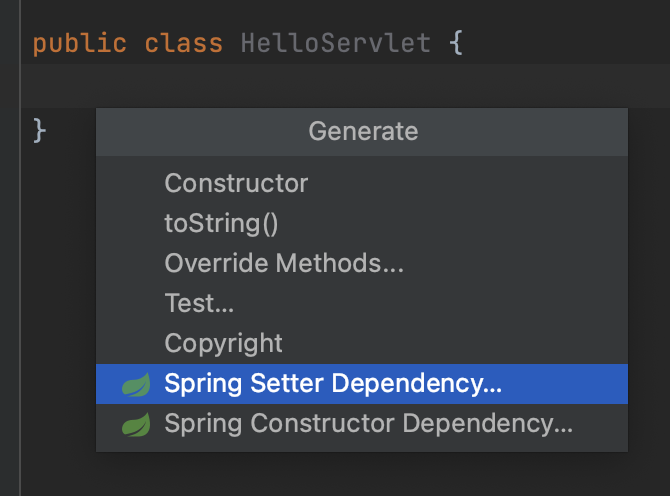Image resolution: width=670 pixels, height=496 pixels.
Task: Select Copyright in the Generate popup
Action: (x=361, y=343)
